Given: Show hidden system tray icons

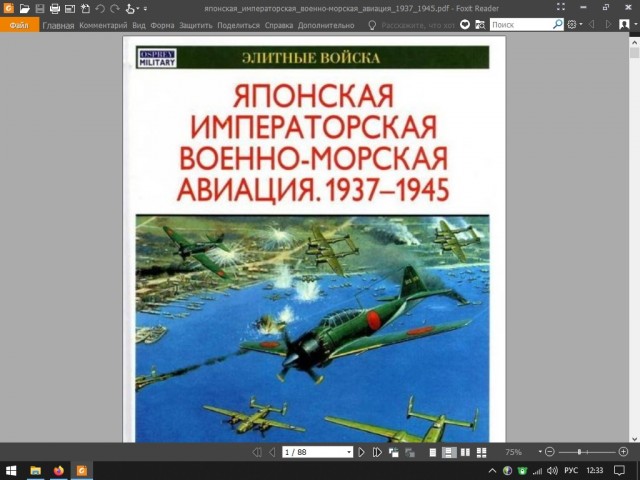Looking at the screenshot, I should pos(492,471).
